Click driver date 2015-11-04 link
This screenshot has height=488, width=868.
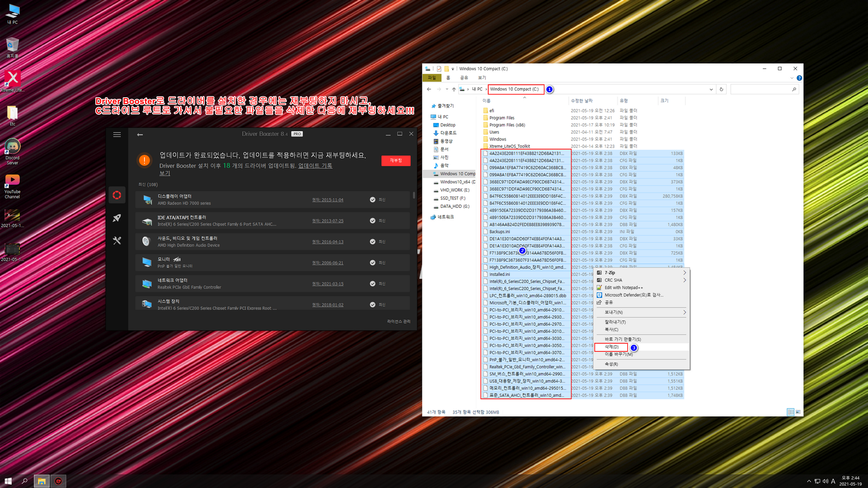(x=328, y=200)
